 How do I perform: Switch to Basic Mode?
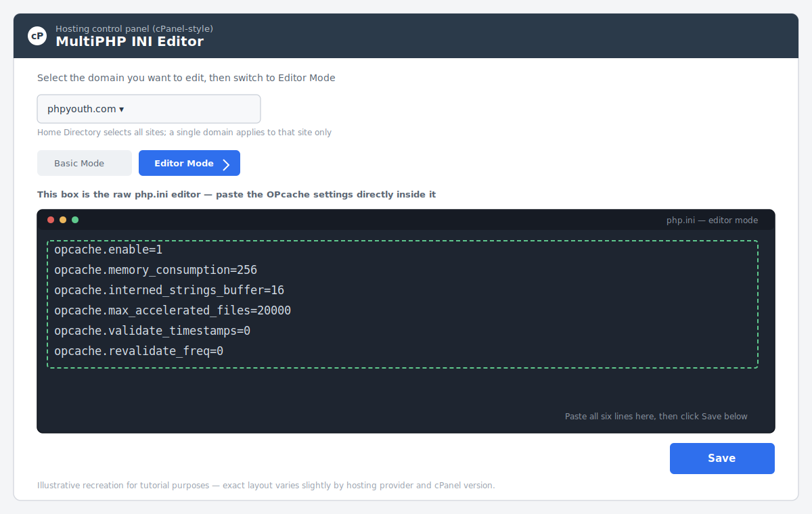coord(85,163)
